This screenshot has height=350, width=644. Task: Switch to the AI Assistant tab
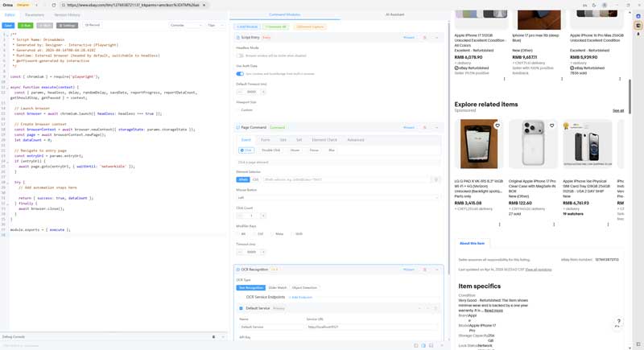click(394, 14)
